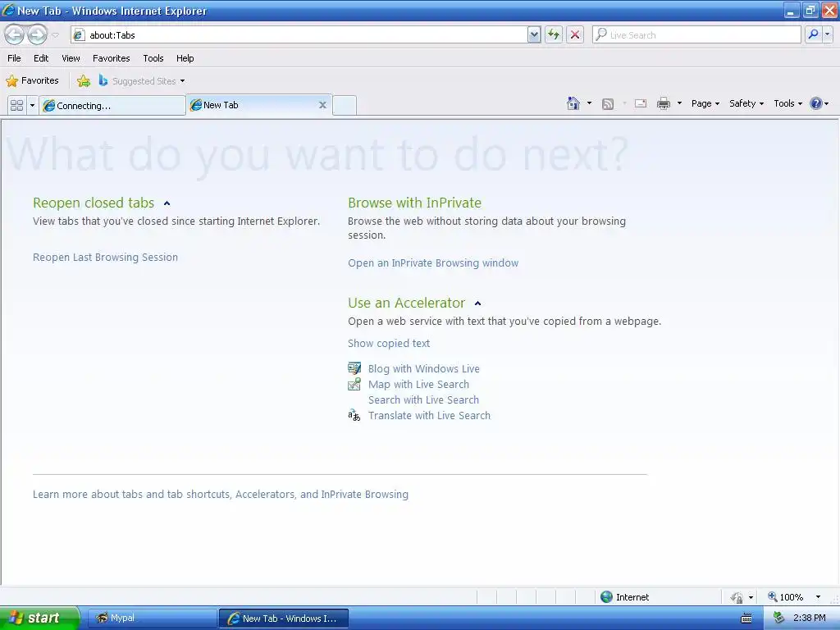Expand the address bar history dropdown
Screen dimensions: 840x630
pyautogui.click(x=533, y=34)
